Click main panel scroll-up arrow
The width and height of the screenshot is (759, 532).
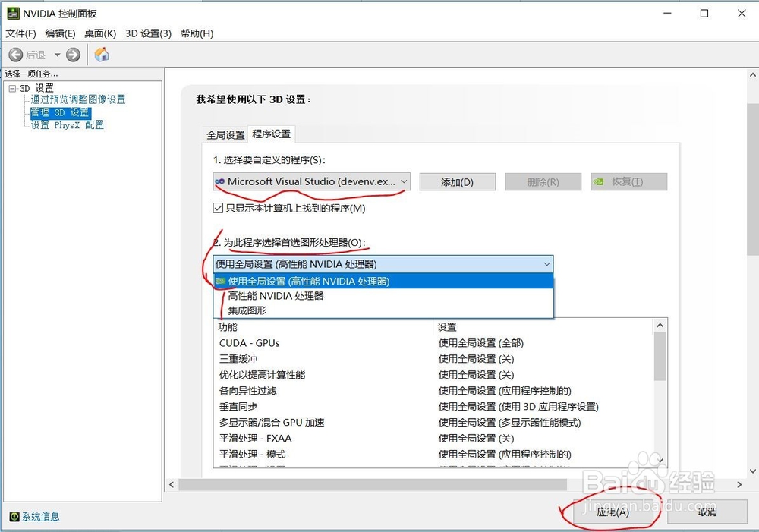click(753, 75)
